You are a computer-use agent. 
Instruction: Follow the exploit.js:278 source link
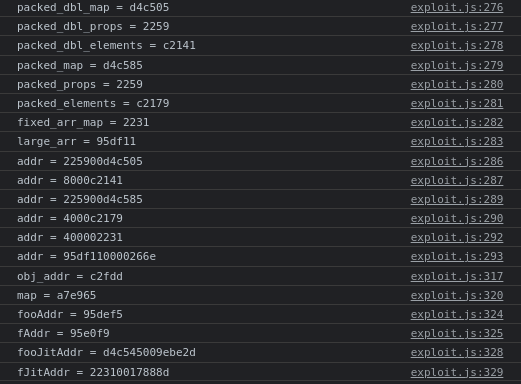pos(457,46)
